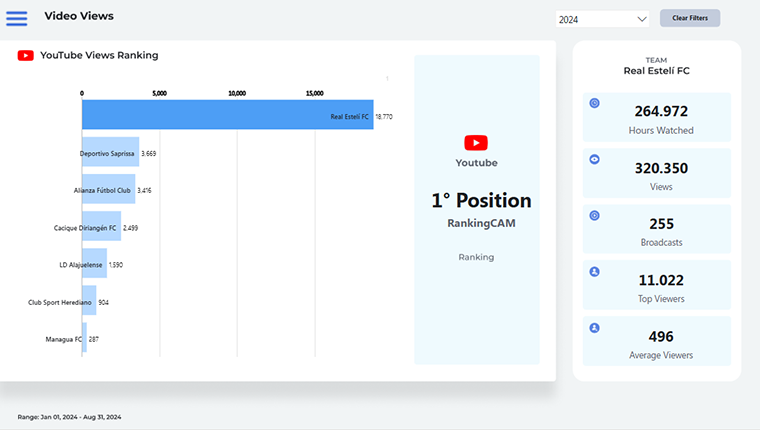Click the 496 Average Viewers value
Screen dimensions: 760x430
[661, 336]
